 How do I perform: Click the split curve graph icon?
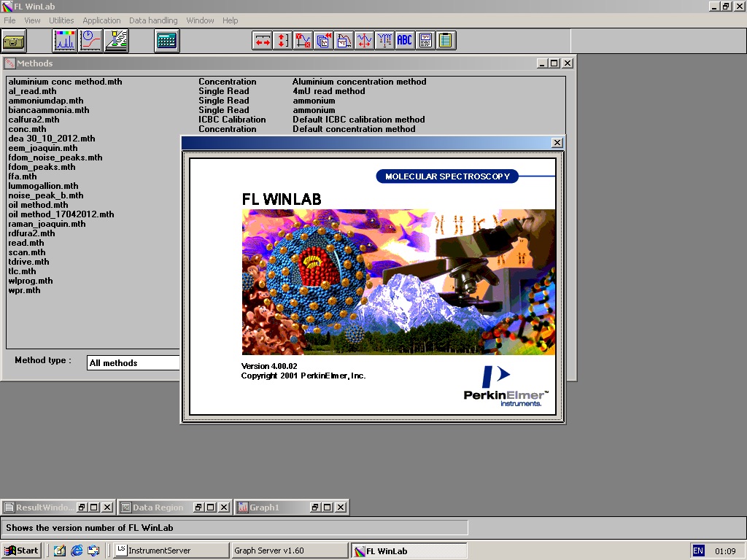pos(344,41)
